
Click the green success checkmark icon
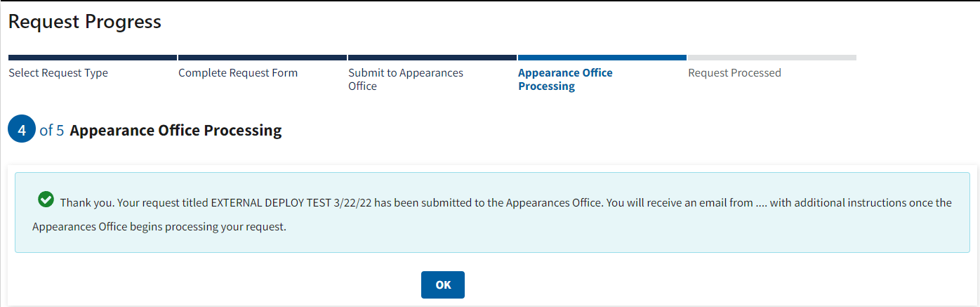click(46, 200)
